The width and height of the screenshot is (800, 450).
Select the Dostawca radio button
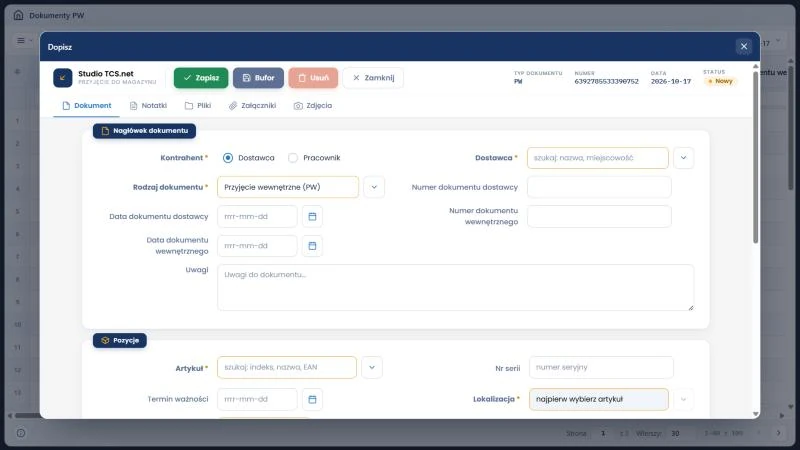pyautogui.click(x=228, y=158)
